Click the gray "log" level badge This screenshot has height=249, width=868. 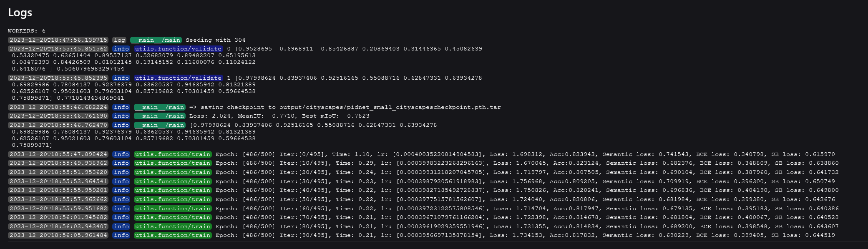pyautogui.click(x=119, y=40)
